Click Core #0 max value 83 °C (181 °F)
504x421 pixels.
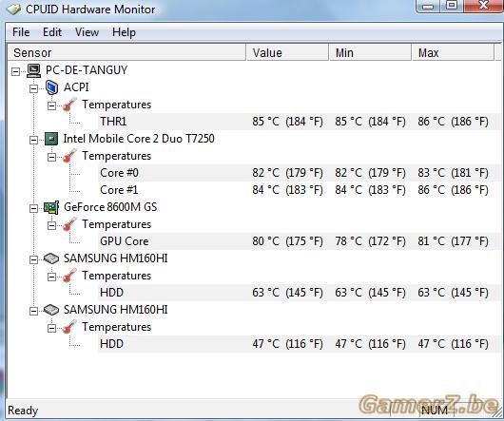tap(453, 173)
